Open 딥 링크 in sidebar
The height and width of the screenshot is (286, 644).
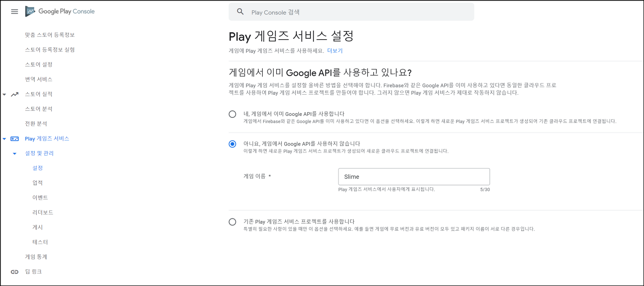tap(34, 271)
